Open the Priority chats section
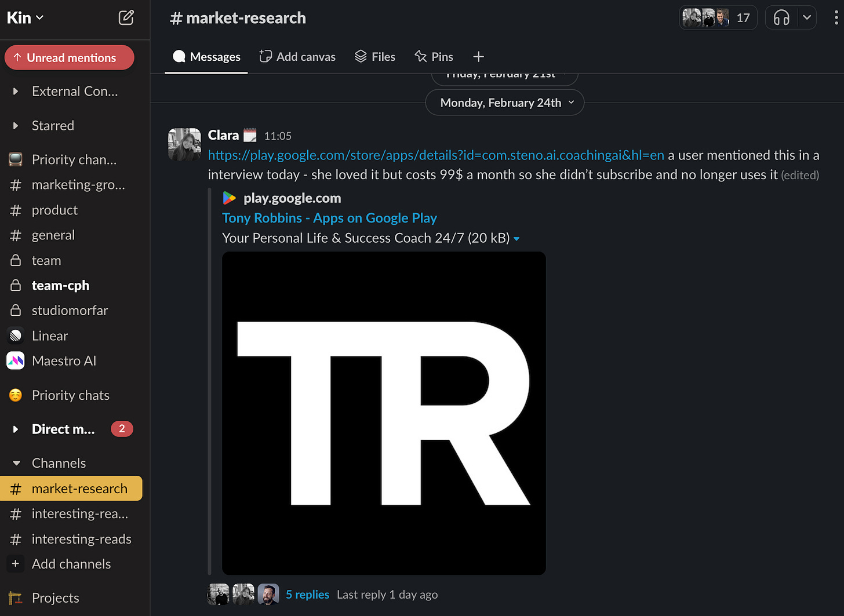 pyautogui.click(x=70, y=395)
